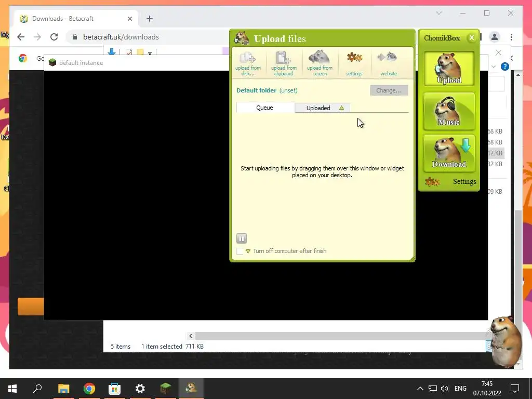Click the upload from disk icon

248,63
